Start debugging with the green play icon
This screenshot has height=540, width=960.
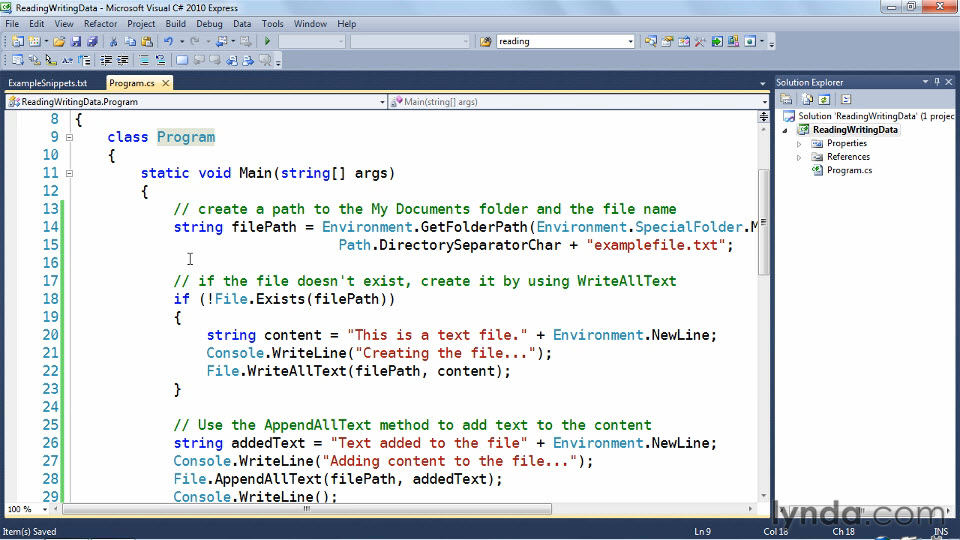point(268,42)
